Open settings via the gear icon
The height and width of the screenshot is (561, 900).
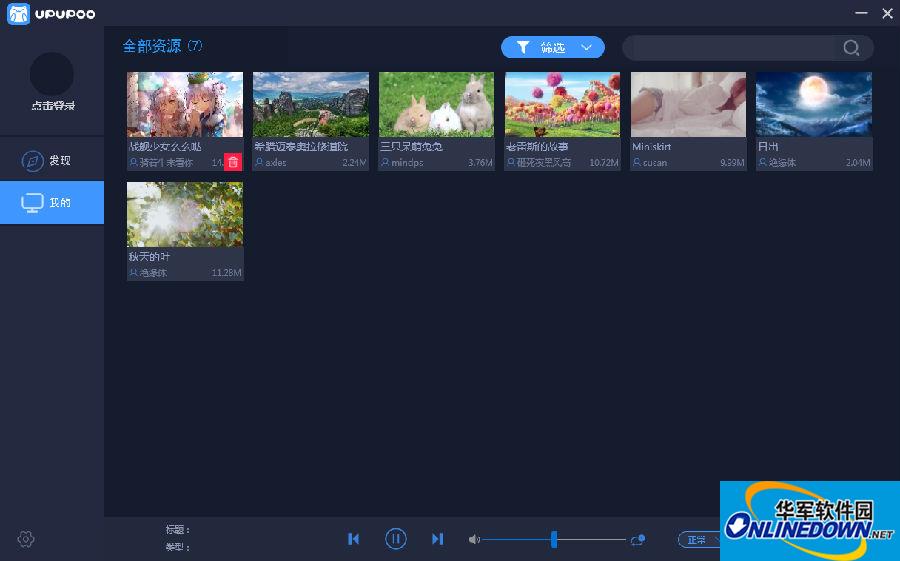click(26, 539)
